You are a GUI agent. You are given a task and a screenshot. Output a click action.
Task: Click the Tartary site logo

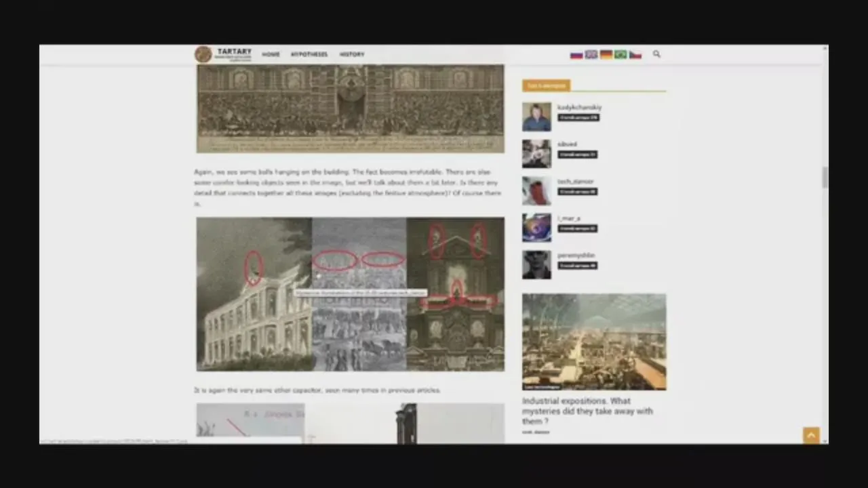(x=223, y=54)
